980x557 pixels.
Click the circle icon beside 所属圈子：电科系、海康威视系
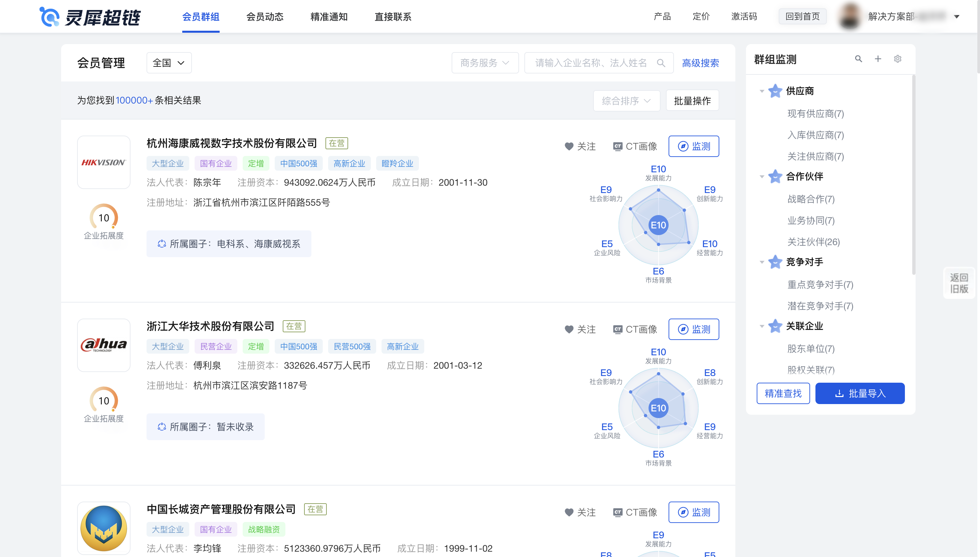pyautogui.click(x=162, y=244)
